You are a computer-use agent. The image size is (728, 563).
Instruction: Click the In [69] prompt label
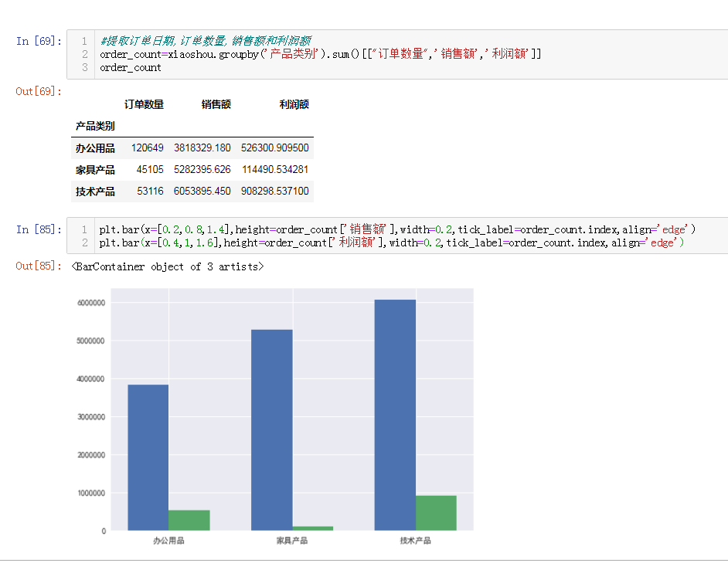click(39, 41)
